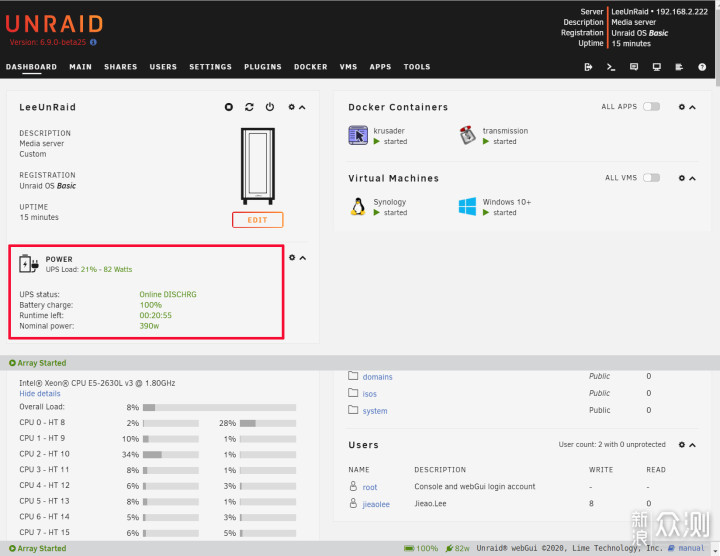Open the USERS tab
The height and width of the screenshot is (556, 720).
click(x=163, y=67)
